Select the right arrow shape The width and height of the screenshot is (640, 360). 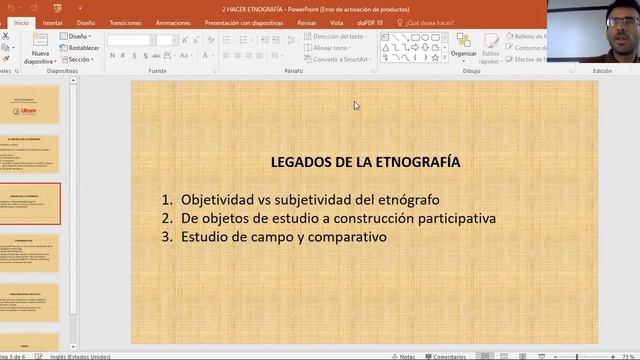tap(415, 48)
